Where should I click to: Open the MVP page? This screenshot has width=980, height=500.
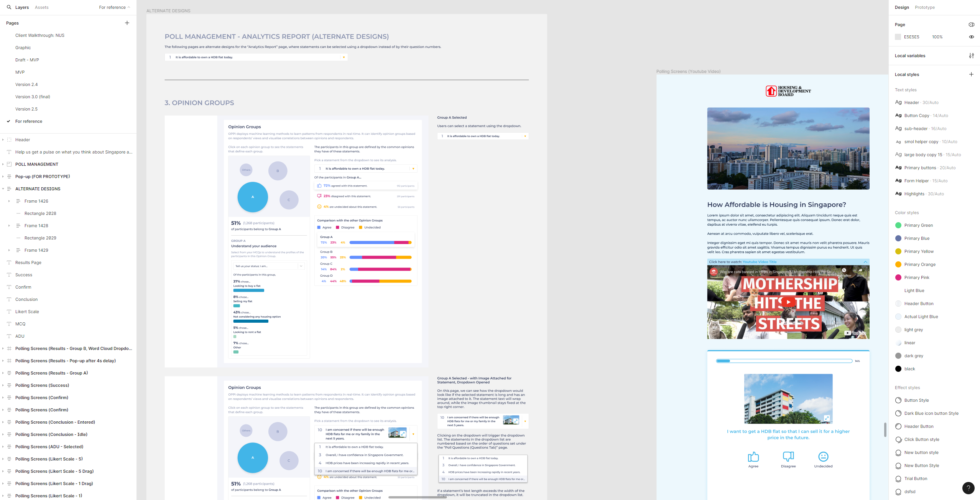(x=20, y=72)
